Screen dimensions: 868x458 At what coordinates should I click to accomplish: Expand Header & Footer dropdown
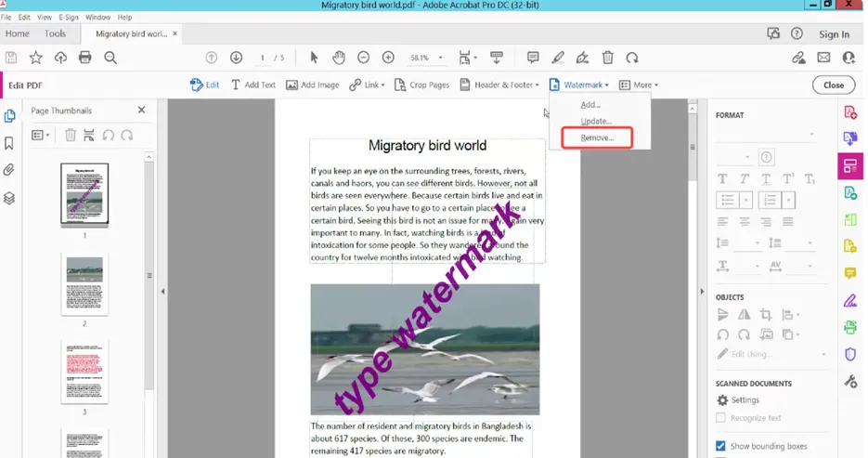point(537,85)
